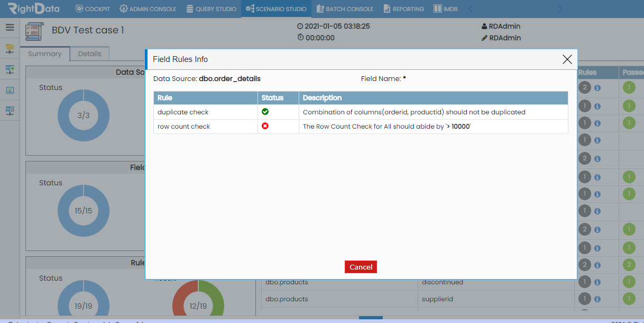Click the fourth left sidebar settings icon
Screen dimensions: 644x323
click(x=10, y=111)
